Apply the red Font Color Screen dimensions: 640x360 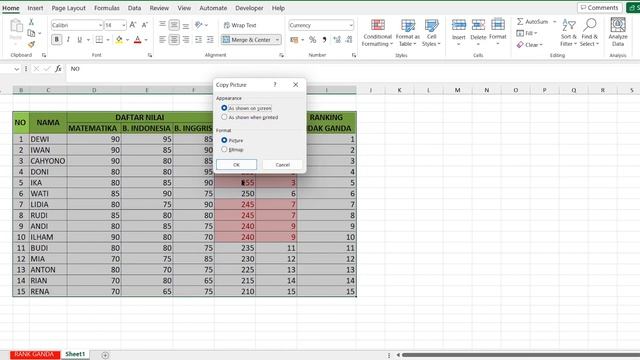click(x=138, y=40)
